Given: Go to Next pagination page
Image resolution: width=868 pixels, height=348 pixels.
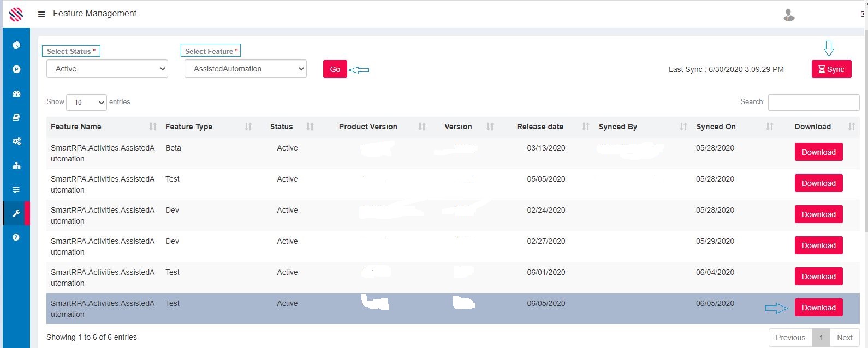Looking at the screenshot, I should tap(844, 338).
